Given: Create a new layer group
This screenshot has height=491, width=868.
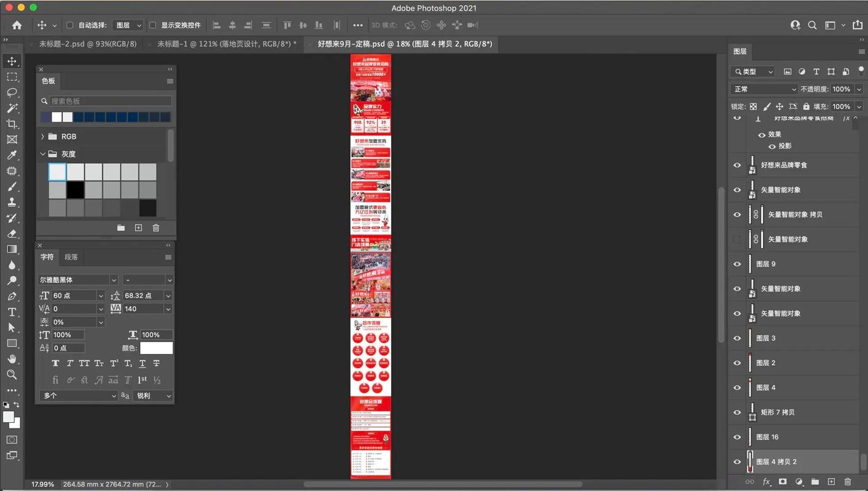Looking at the screenshot, I should (815, 482).
